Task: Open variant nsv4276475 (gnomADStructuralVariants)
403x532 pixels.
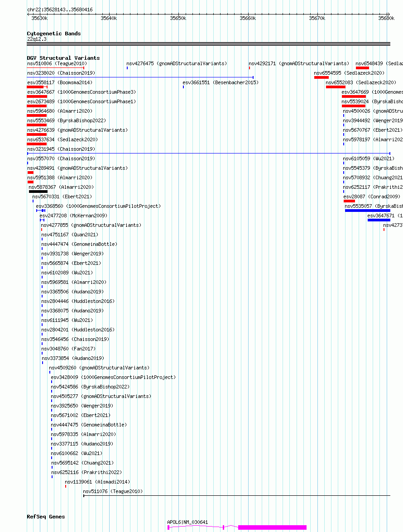Action: pyautogui.click(x=177, y=63)
